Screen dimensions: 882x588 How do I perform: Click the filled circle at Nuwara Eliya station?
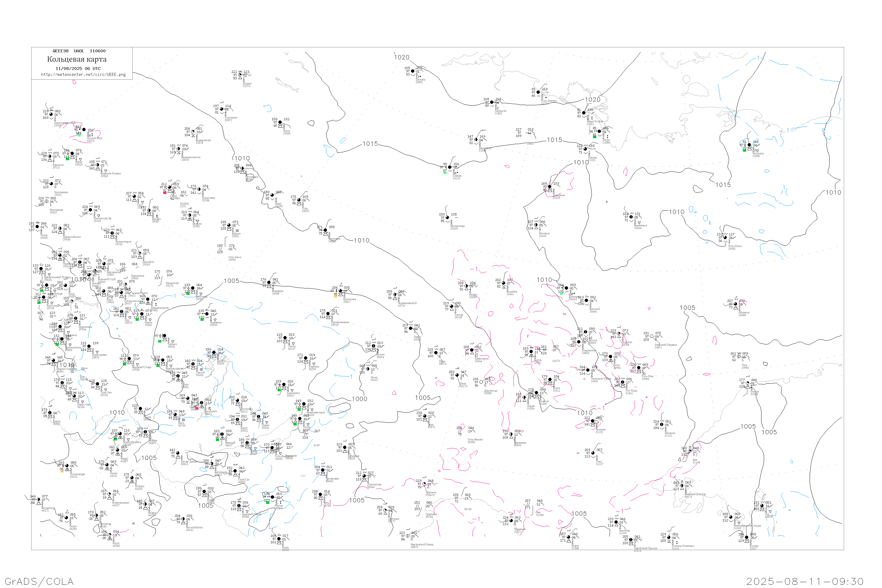point(84,130)
